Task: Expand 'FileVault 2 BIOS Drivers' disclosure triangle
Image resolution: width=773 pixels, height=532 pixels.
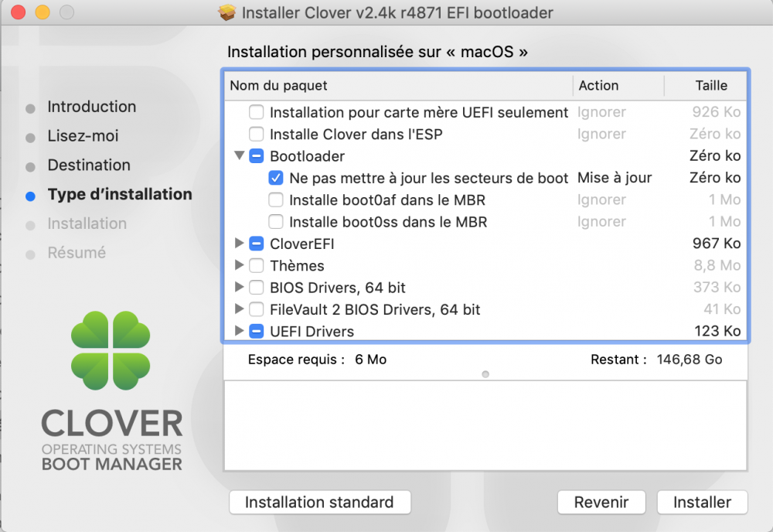Action: click(239, 309)
